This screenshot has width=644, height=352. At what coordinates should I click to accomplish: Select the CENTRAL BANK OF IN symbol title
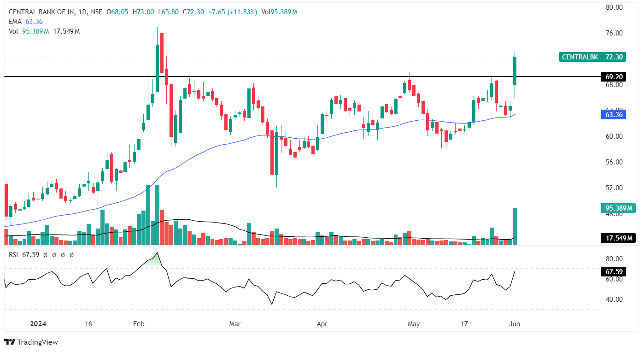tap(39, 12)
